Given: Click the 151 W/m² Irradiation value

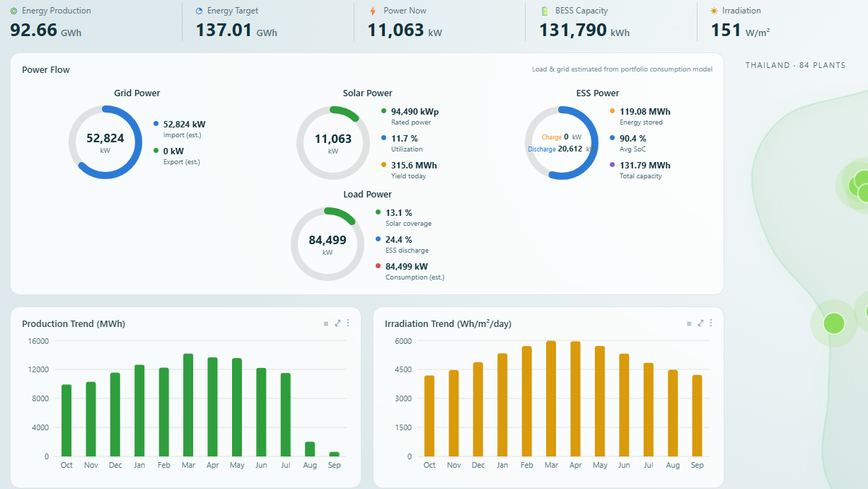Looking at the screenshot, I should (740, 30).
